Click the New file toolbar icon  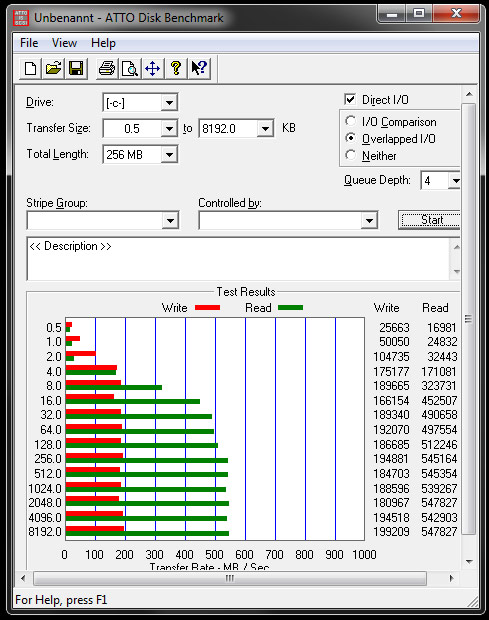pos(30,68)
